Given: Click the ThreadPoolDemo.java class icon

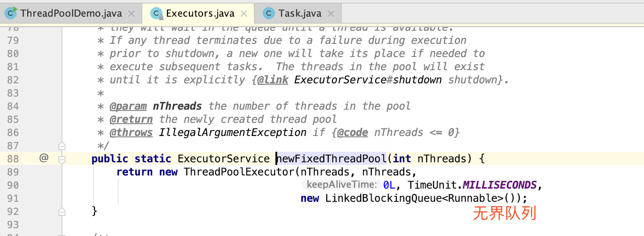Looking at the screenshot, I should [x=11, y=13].
